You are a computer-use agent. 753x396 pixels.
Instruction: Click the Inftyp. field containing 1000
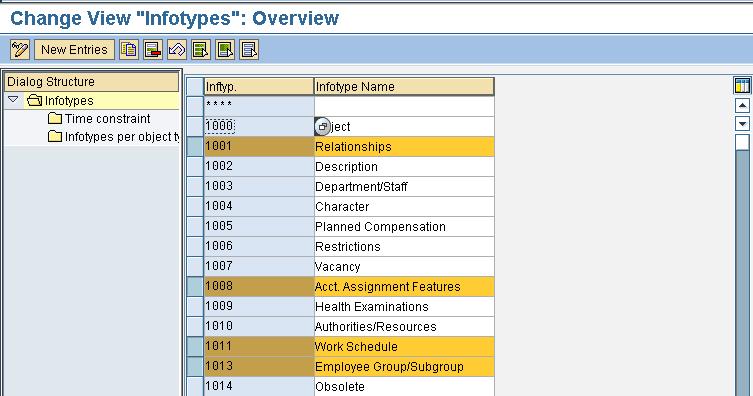[x=259, y=126]
